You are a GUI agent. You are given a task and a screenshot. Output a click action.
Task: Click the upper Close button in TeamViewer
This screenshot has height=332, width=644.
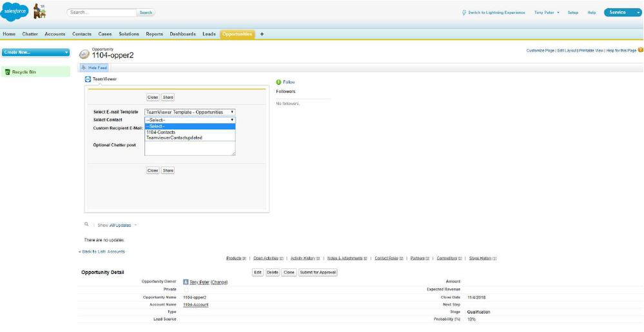[x=153, y=97]
